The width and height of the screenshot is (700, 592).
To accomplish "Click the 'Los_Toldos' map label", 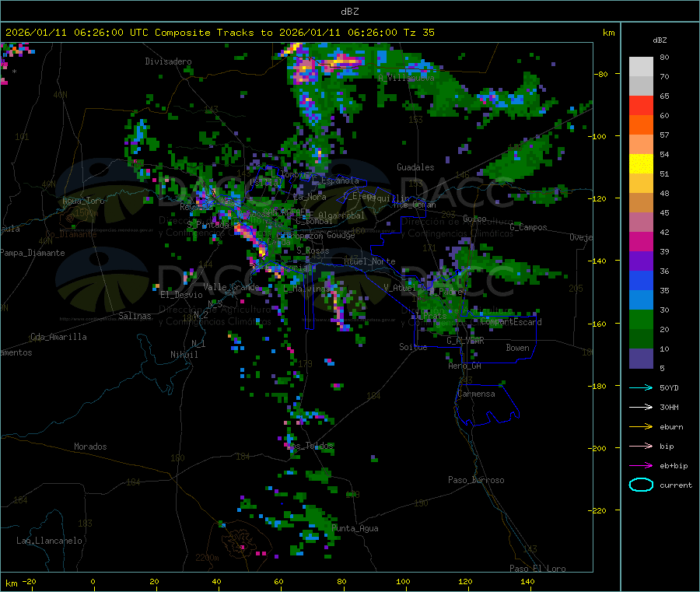I will pos(310,446).
